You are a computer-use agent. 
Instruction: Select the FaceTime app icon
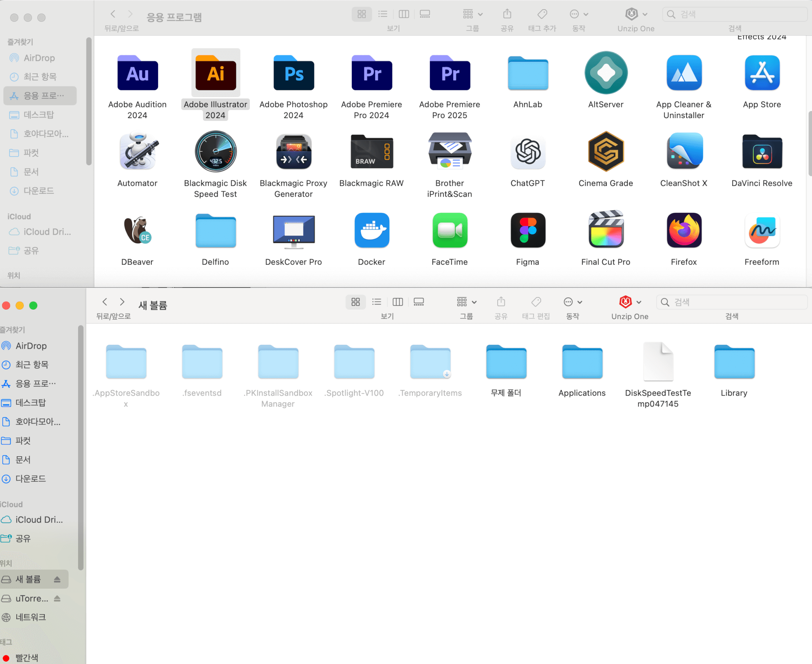(450, 230)
